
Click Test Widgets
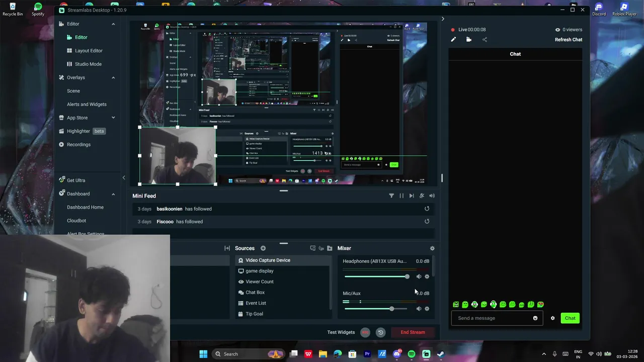[341, 332]
